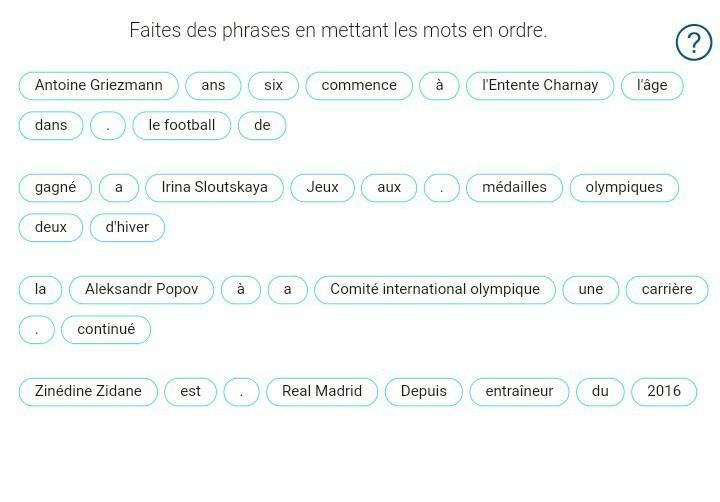Select the 'l'âge' word chip

pyautogui.click(x=651, y=86)
